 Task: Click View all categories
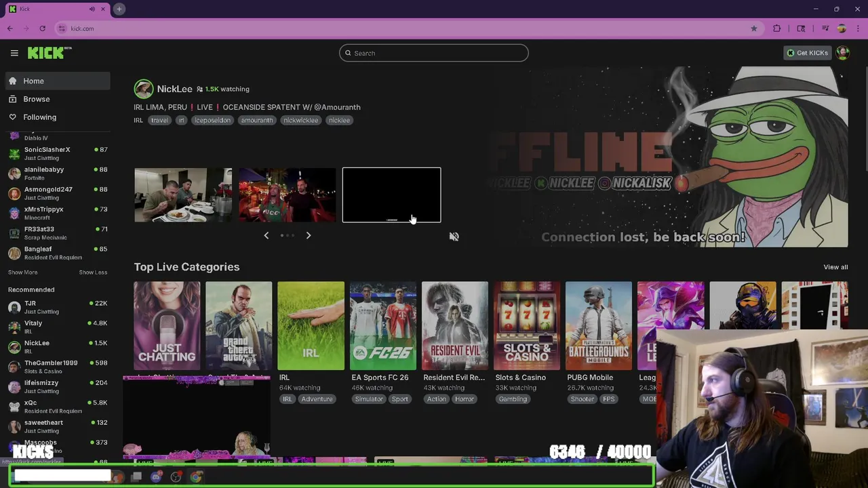point(835,267)
